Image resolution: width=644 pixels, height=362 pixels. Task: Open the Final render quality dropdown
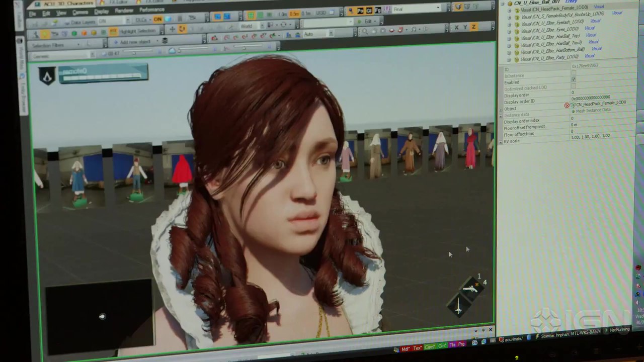coord(438,9)
